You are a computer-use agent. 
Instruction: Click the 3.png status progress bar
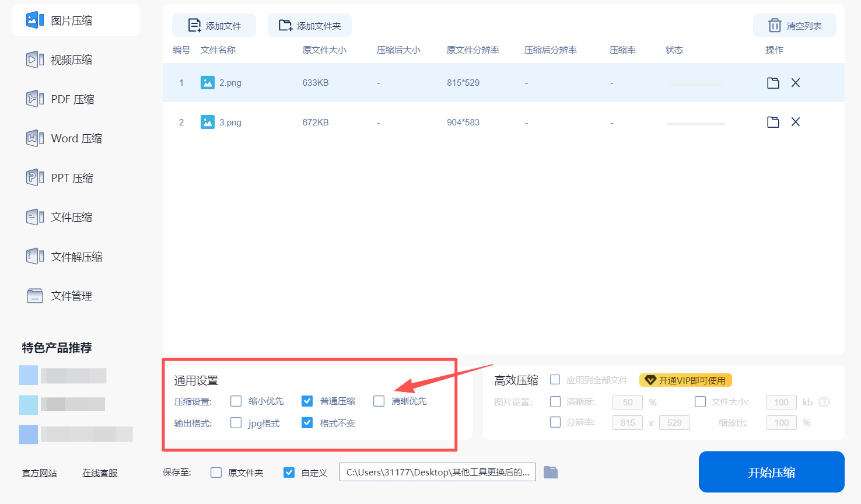tap(695, 124)
